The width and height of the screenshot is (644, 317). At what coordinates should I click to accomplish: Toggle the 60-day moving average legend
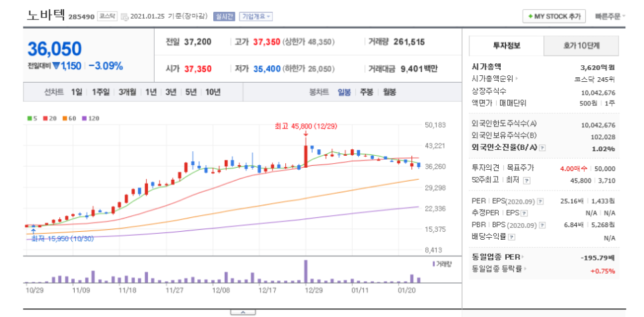[69, 119]
